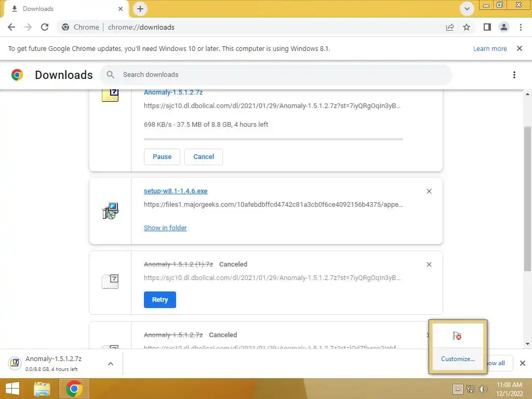Click the scrollbar up arrow
The image size is (532, 399).
[x=527, y=94]
